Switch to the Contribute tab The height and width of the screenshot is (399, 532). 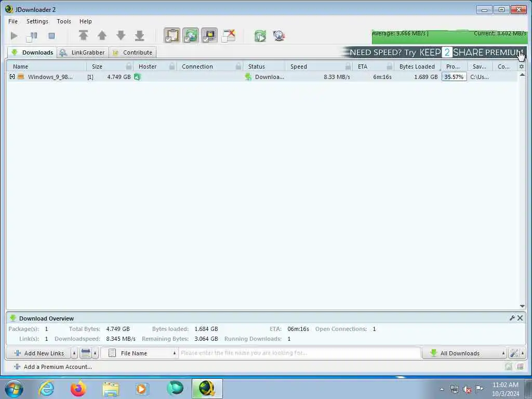coord(132,52)
